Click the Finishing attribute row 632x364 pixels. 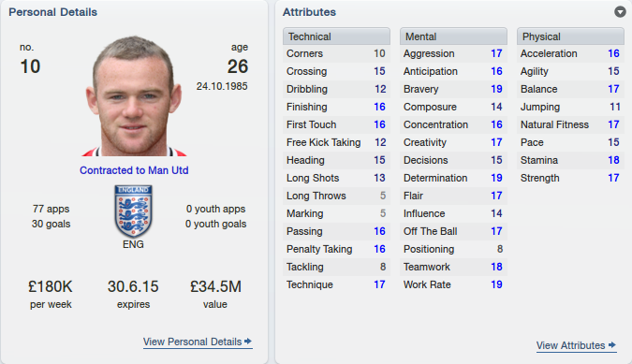point(336,107)
